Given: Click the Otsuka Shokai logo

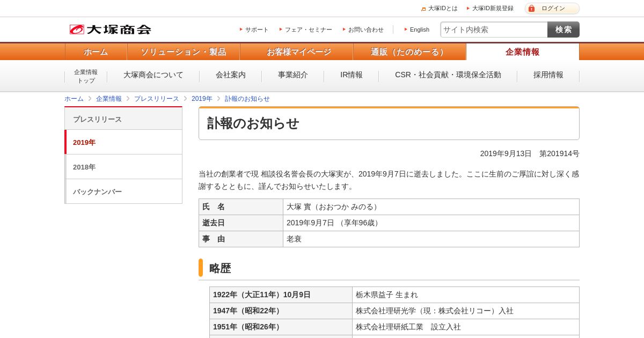Looking at the screenshot, I should click(110, 30).
